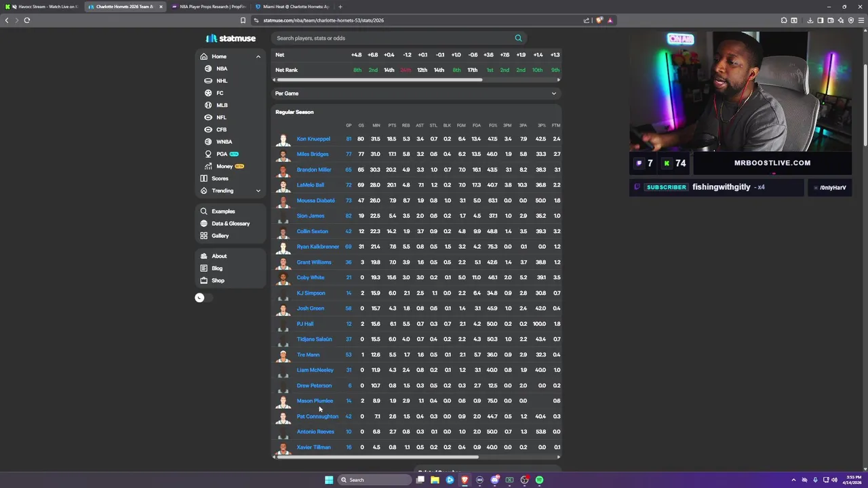868x488 pixels.
Task: Open the NBA league icon in sidebar
Action: point(208,68)
